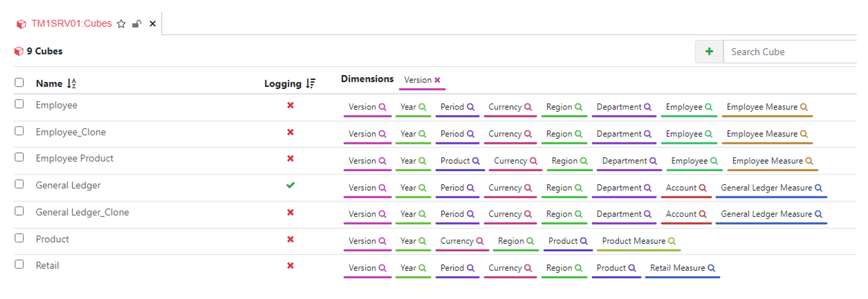868x299 pixels.
Task: Click Version search icon in General Ledger row
Action: click(x=382, y=188)
